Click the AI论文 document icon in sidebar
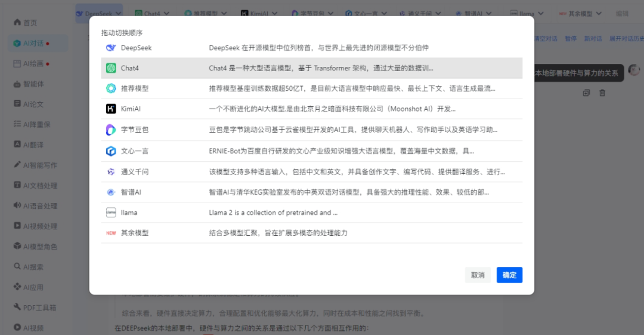 pyautogui.click(x=17, y=103)
